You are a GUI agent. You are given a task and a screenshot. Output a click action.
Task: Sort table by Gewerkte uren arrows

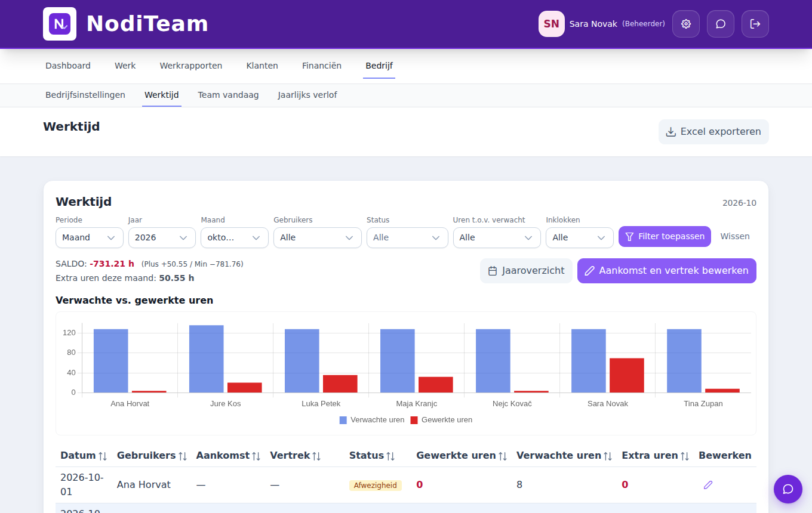click(x=503, y=456)
